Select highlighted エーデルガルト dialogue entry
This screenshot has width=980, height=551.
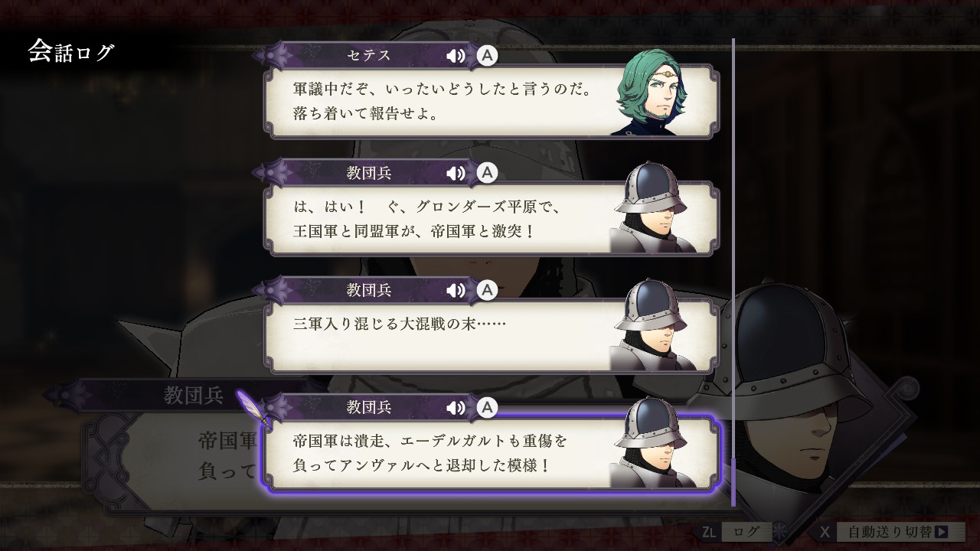[490, 453]
